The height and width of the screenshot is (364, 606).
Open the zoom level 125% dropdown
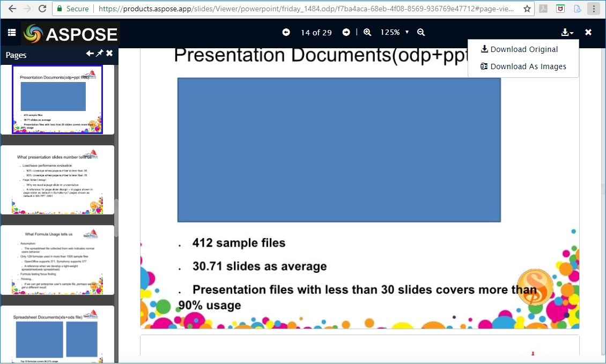click(x=394, y=32)
